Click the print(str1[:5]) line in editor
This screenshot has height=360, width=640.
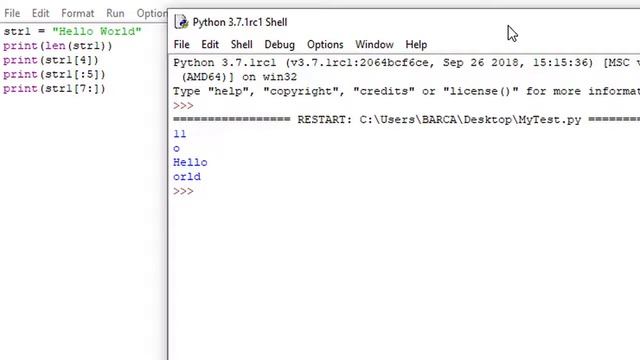click(54, 74)
